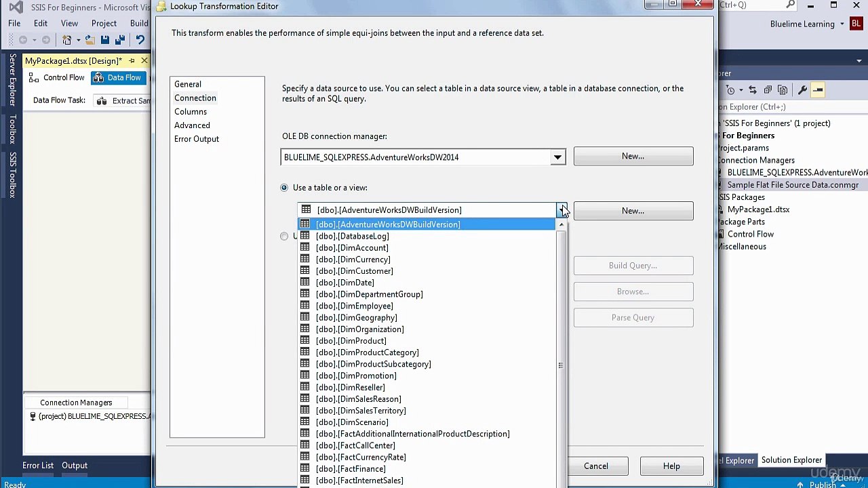The width and height of the screenshot is (868, 488).
Task: Open the OLE DB connection manager dropdown
Action: pyautogui.click(x=557, y=157)
